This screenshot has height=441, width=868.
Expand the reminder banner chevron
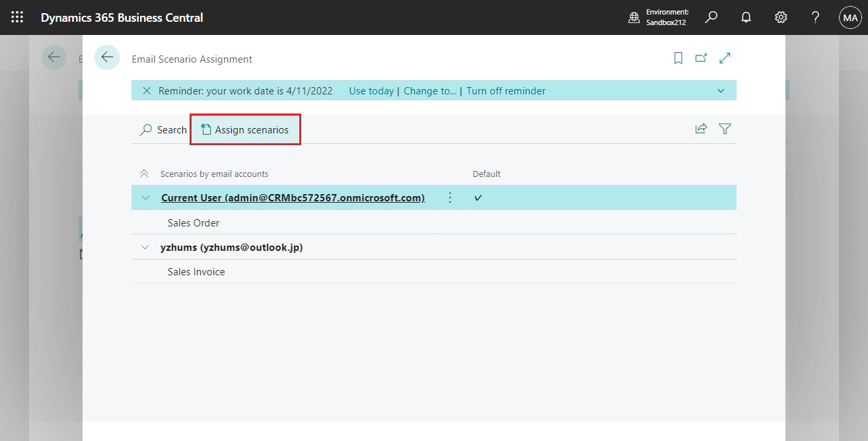click(x=721, y=90)
